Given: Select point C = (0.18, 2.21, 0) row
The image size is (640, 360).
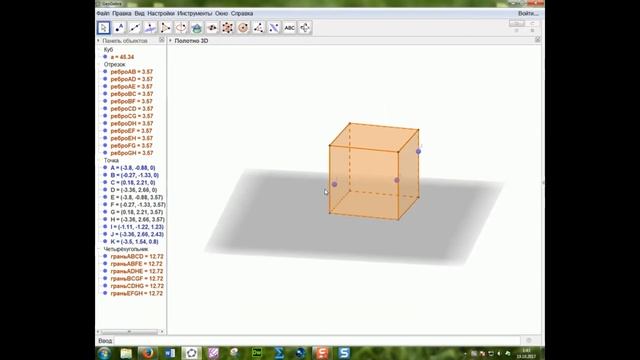Looking at the screenshot, I should (133, 182).
